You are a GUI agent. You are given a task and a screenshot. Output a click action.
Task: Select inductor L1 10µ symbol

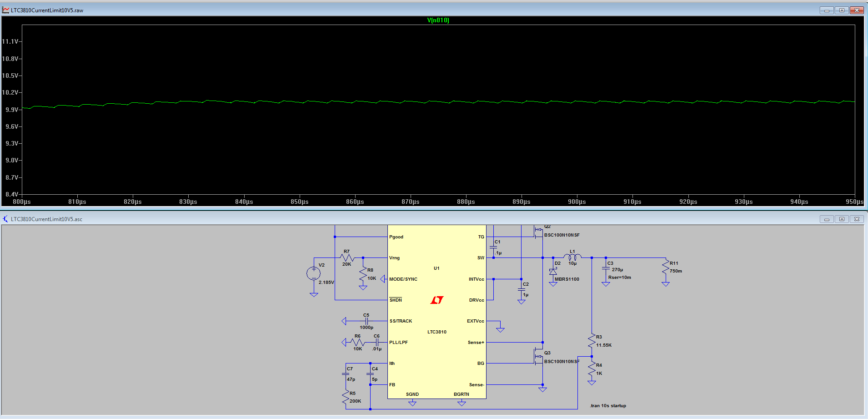[x=572, y=257]
